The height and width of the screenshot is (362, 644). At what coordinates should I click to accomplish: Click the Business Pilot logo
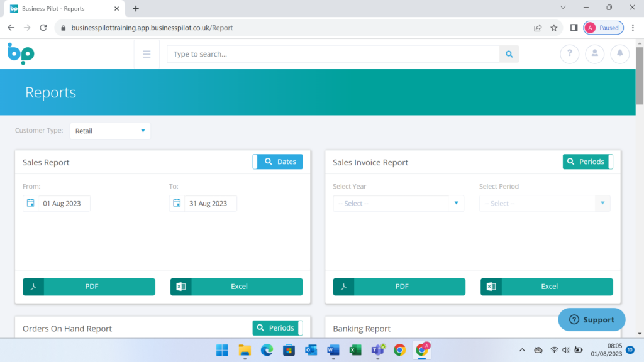click(x=21, y=54)
